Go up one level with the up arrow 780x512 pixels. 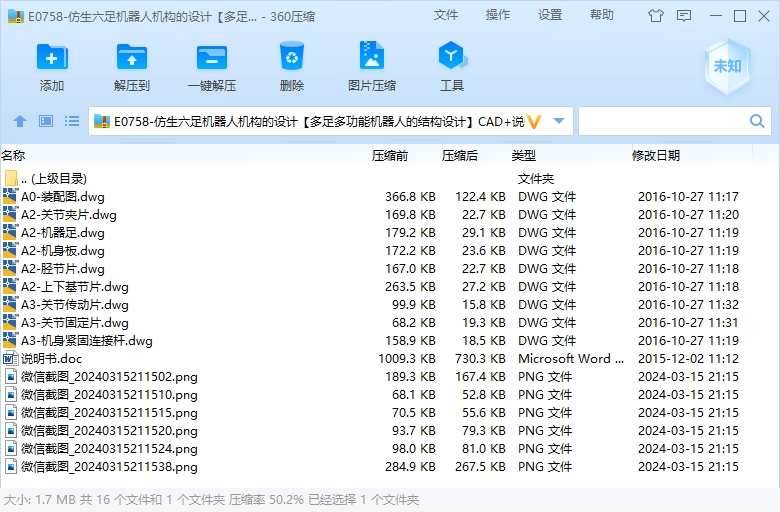click(20, 121)
